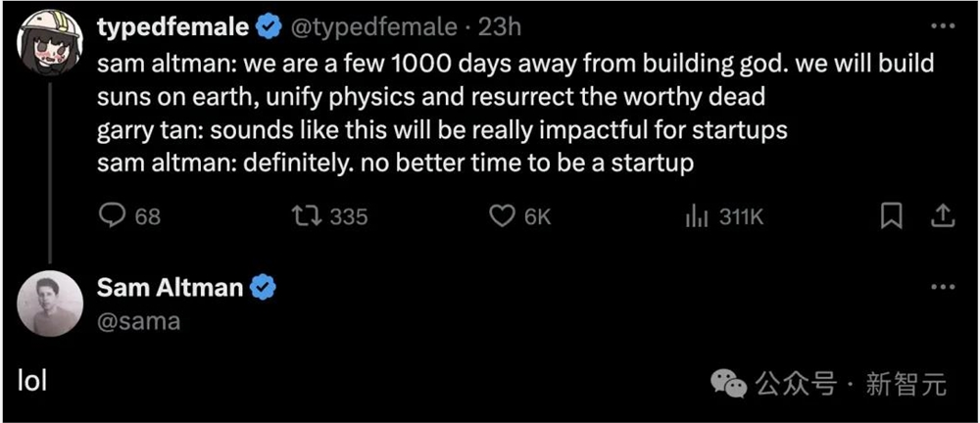This screenshot has width=980, height=423.
Task: Bookmark the typedfemale tweet
Action: point(891,216)
